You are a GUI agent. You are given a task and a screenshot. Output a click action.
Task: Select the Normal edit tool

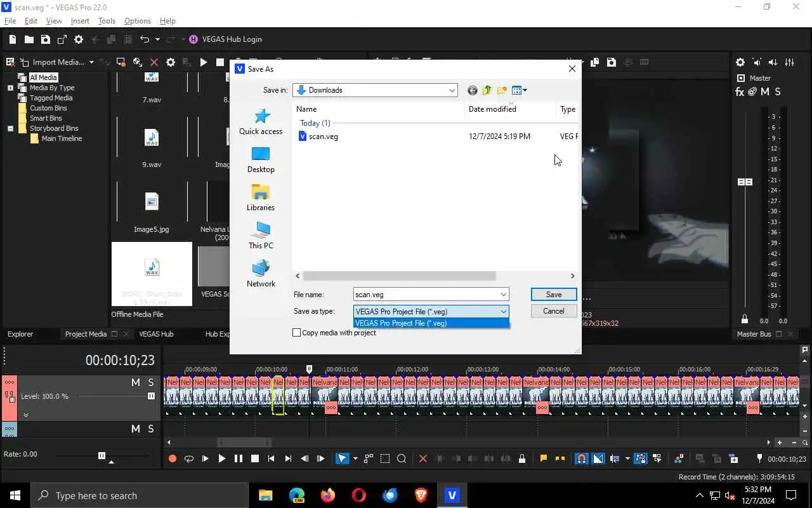pos(342,458)
